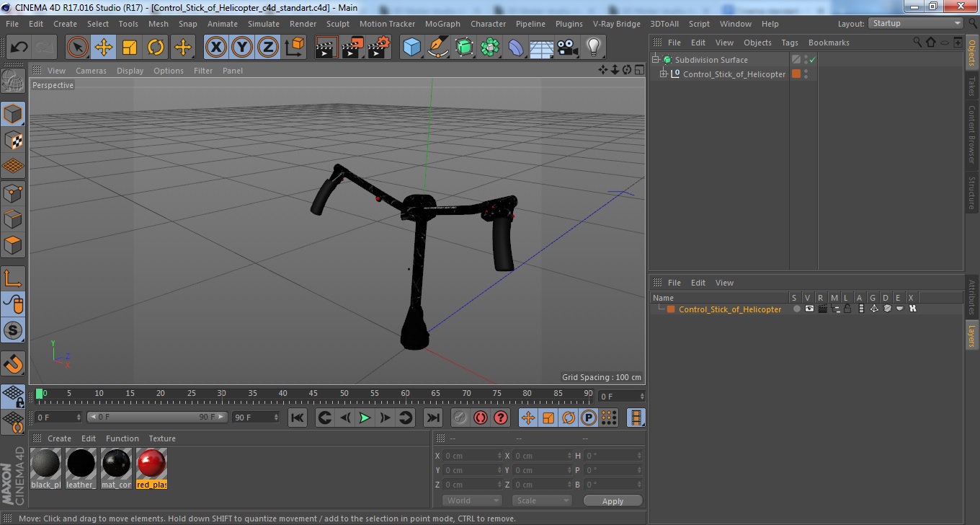980x525 pixels.
Task: Open the Attributes side tab
Action: point(971,297)
